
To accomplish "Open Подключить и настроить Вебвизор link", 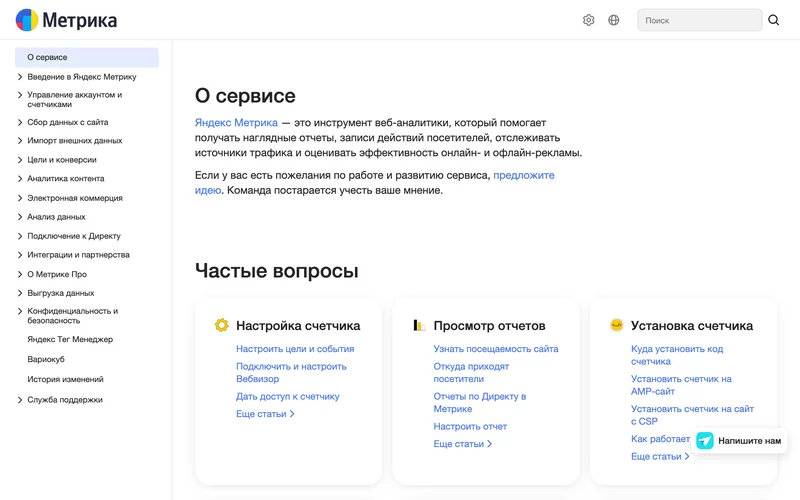I will [x=291, y=372].
